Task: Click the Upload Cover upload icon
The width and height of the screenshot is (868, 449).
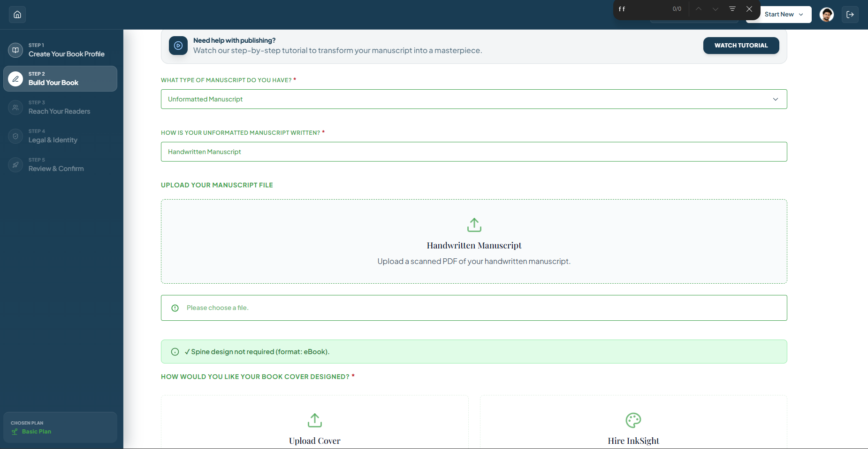Action: [x=315, y=420]
